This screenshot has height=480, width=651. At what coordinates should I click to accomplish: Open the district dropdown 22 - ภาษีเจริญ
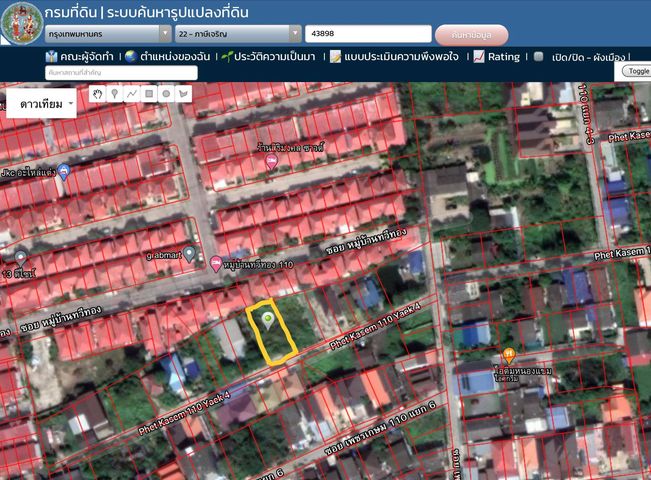tap(238, 34)
